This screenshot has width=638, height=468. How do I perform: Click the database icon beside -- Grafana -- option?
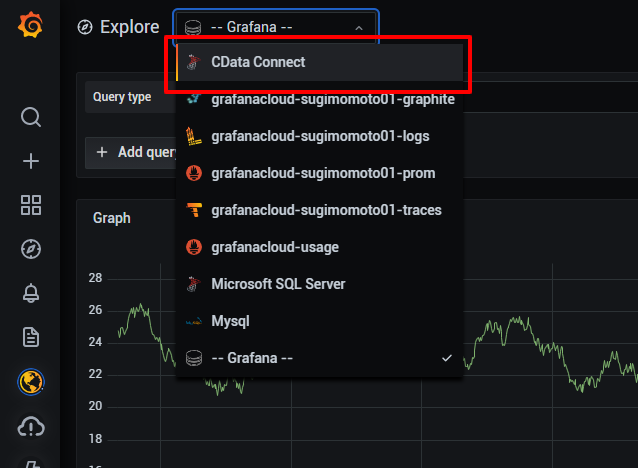pyautogui.click(x=194, y=358)
